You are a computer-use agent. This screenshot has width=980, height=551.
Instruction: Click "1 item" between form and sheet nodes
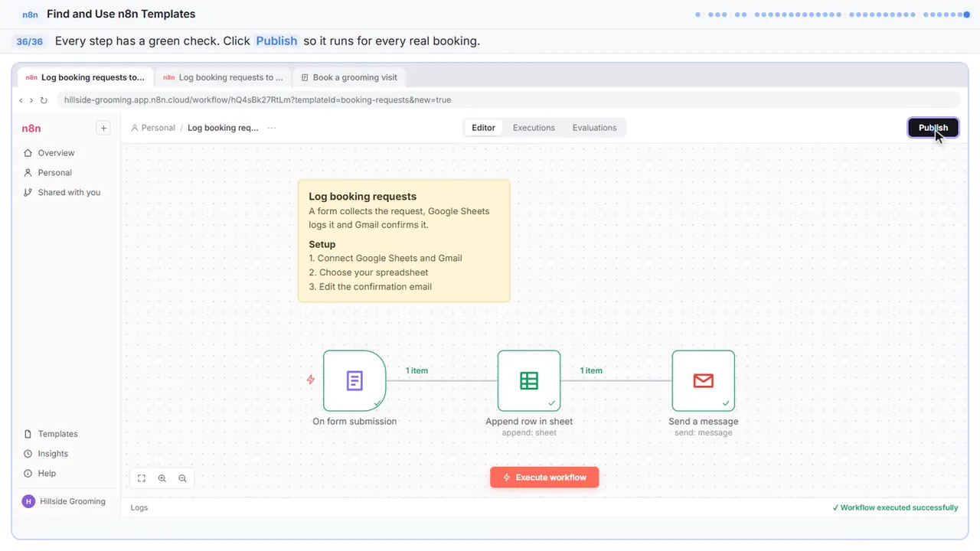click(x=416, y=370)
